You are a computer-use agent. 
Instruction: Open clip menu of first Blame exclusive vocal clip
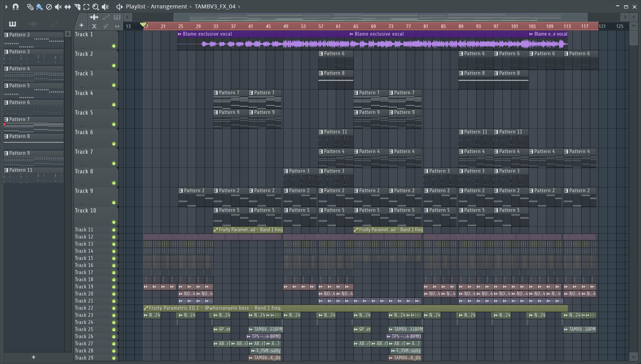tap(180, 34)
